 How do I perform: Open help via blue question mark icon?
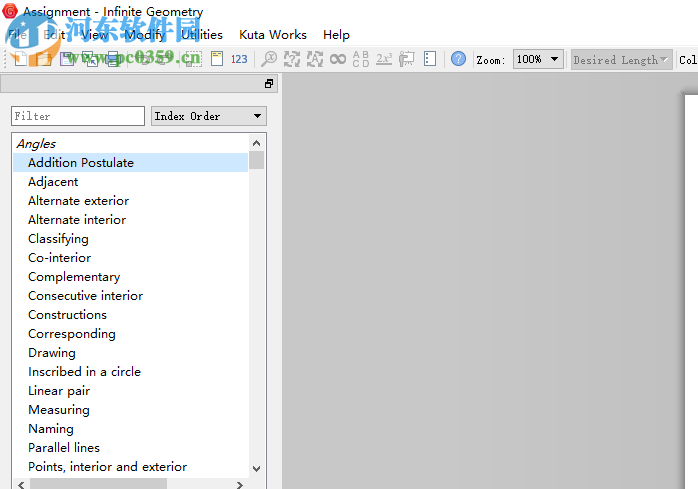pyautogui.click(x=458, y=59)
